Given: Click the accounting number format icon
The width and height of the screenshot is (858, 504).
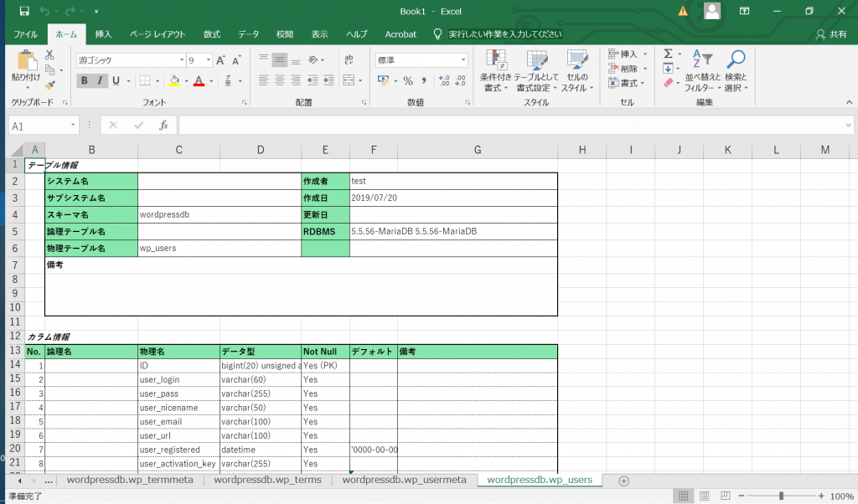Looking at the screenshot, I should (383, 81).
